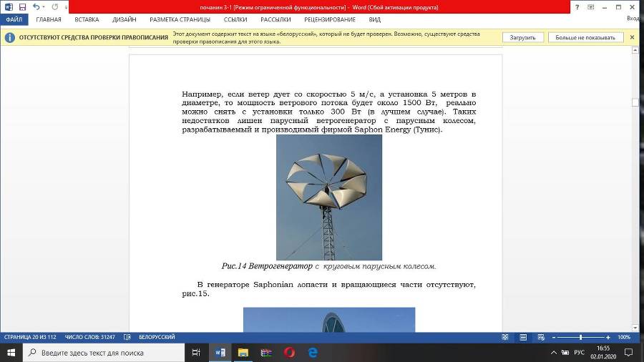Click the Word application icon in title bar

point(9,7)
